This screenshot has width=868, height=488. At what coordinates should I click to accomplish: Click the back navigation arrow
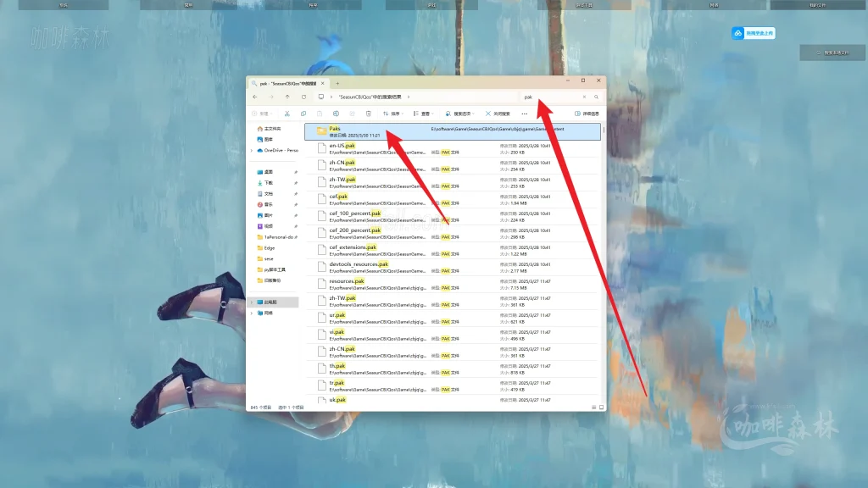(x=255, y=96)
